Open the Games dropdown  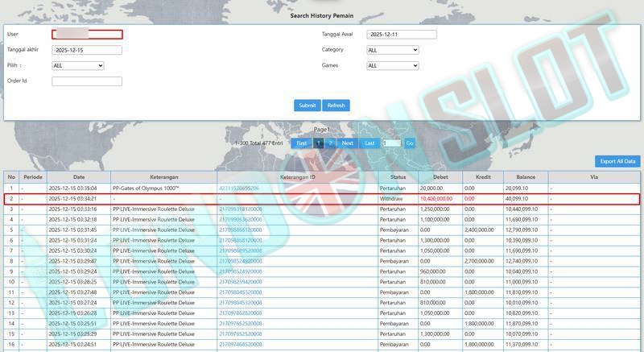pyautogui.click(x=393, y=66)
